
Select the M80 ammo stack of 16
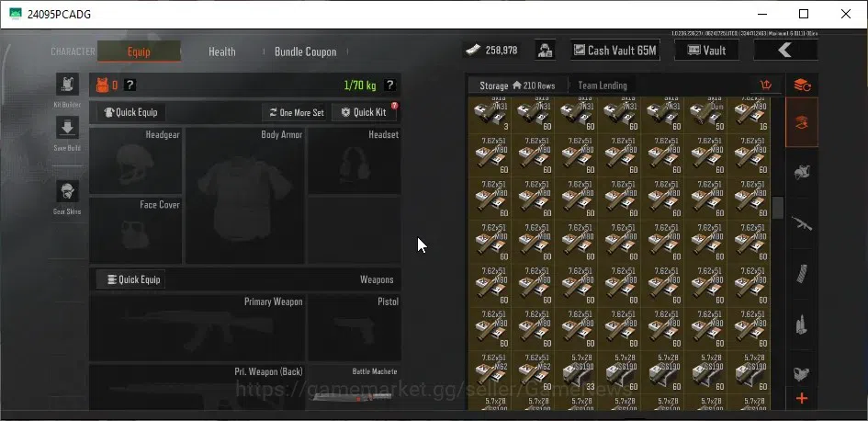click(749, 114)
